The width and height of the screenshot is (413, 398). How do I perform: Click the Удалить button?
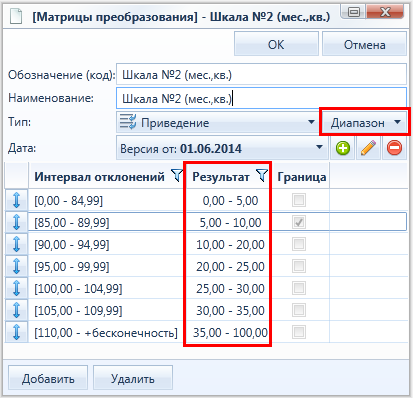133,378
